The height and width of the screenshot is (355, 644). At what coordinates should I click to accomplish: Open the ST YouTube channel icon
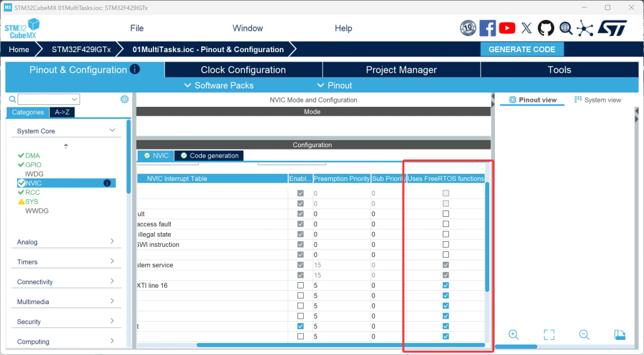point(507,28)
